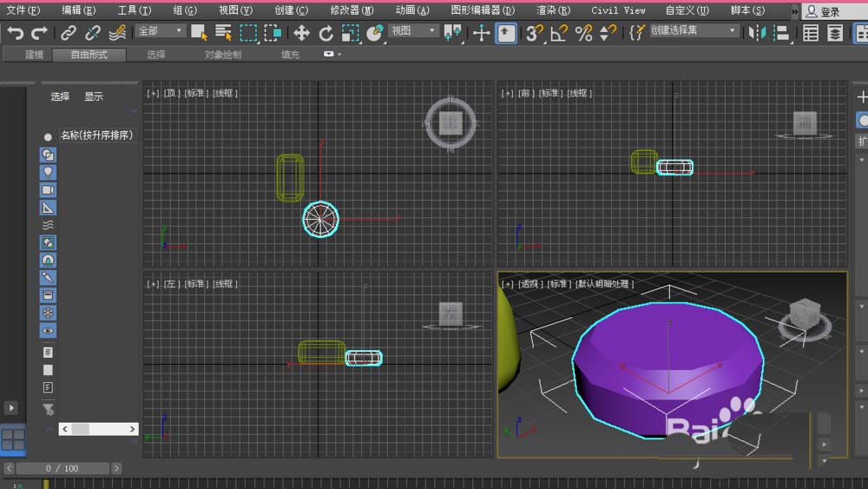Click the Select by Name icon
Viewport: 868px width, 489px height.
224,33
